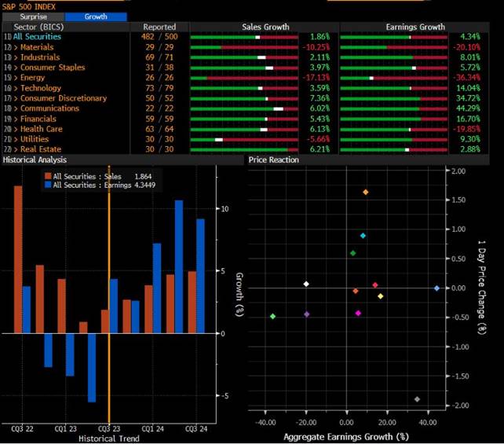This screenshot has height=444, width=504.
Task: Click Communications earnings growth 44.29%
Action: pyautogui.click(x=469, y=108)
